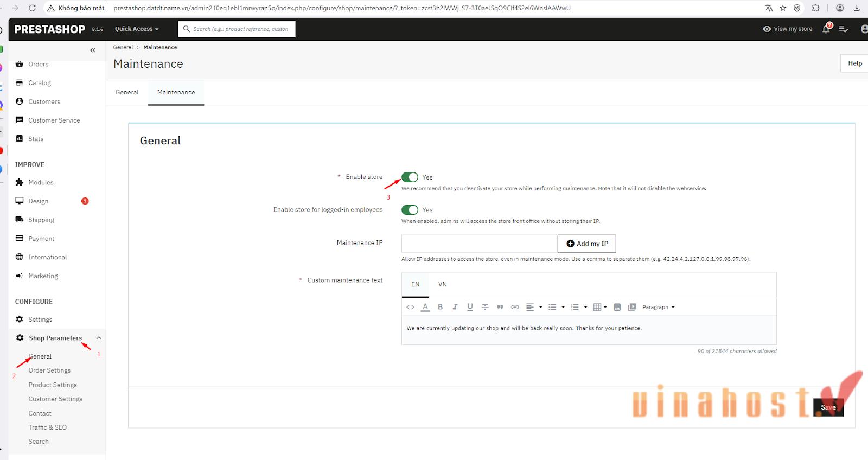
Task: Click the PrestaShop logo
Action: [x=50, y=29]
